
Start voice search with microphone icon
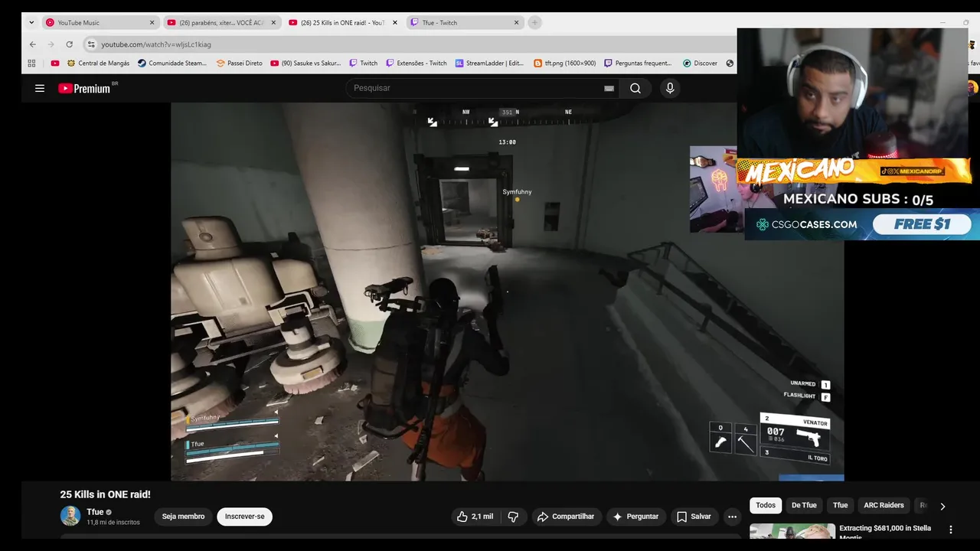tap(670, 88)
